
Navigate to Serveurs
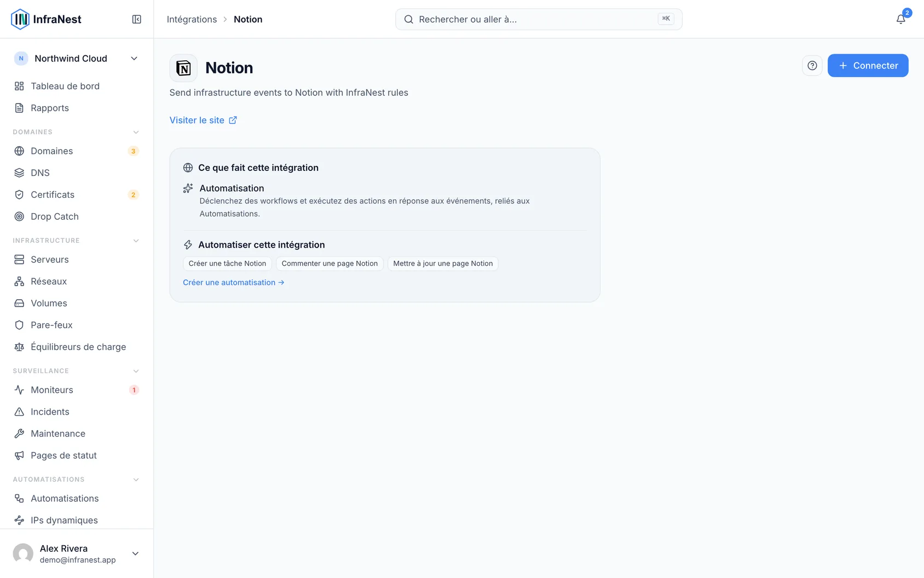77,259
